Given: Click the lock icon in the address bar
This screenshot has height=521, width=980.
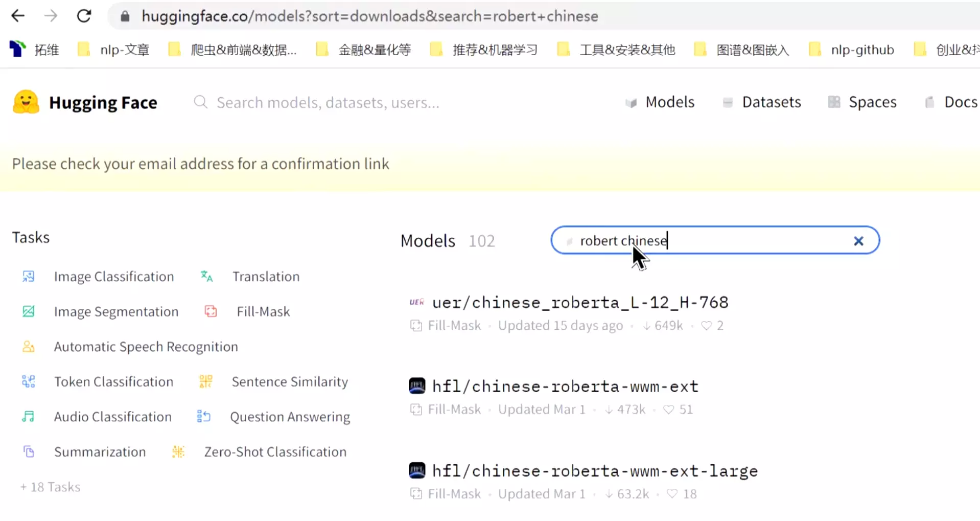Looking at the screenshot, I should 125,16.
